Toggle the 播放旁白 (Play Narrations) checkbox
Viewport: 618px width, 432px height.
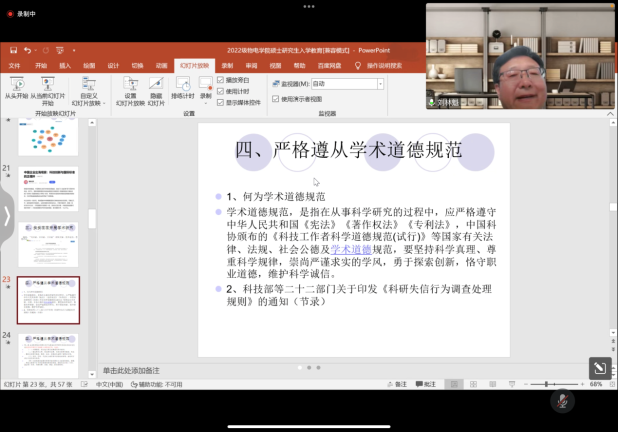[x=220, y=79]
